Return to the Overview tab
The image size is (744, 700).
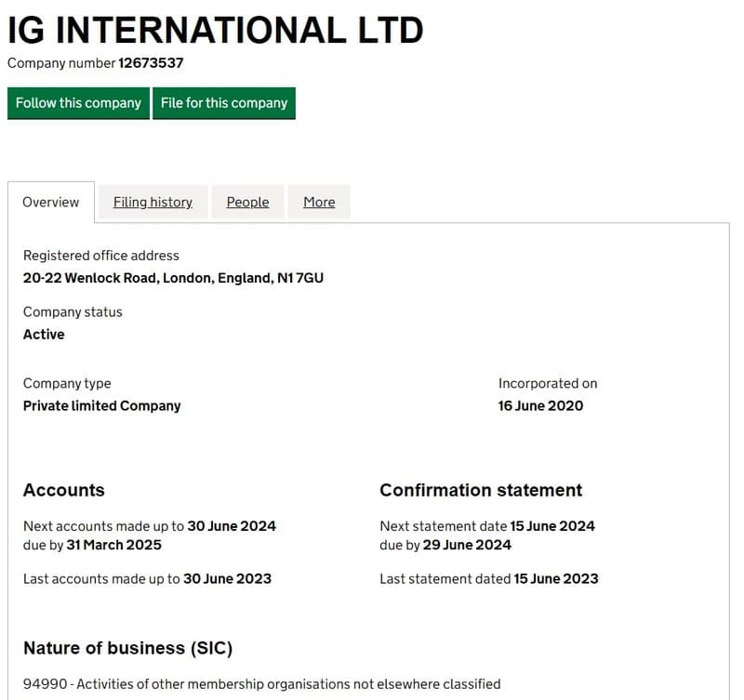tap(51, 202)
